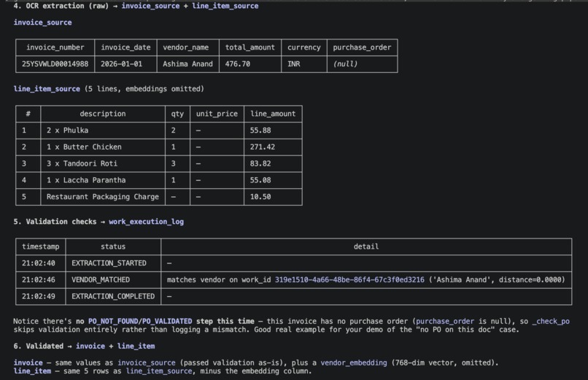The width and height of the screenshot is (588, 380).
Task: Click the qty column header
Action: (177, 114)
